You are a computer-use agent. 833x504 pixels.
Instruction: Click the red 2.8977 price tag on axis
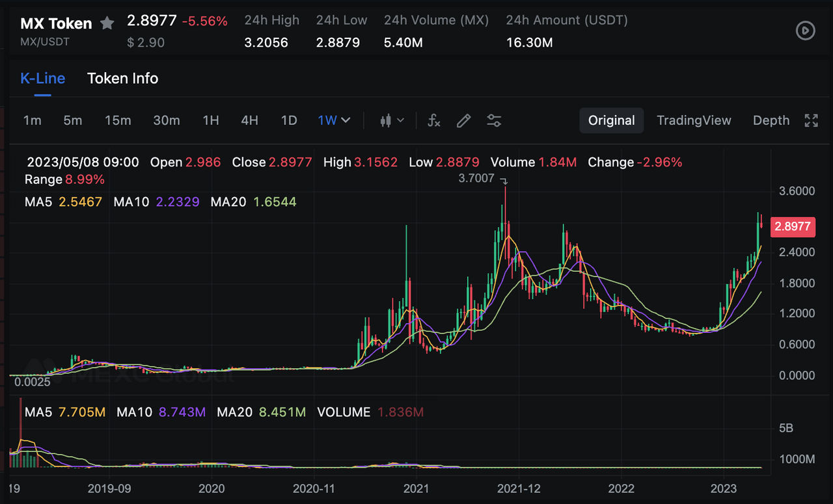[x=792, y=226]
